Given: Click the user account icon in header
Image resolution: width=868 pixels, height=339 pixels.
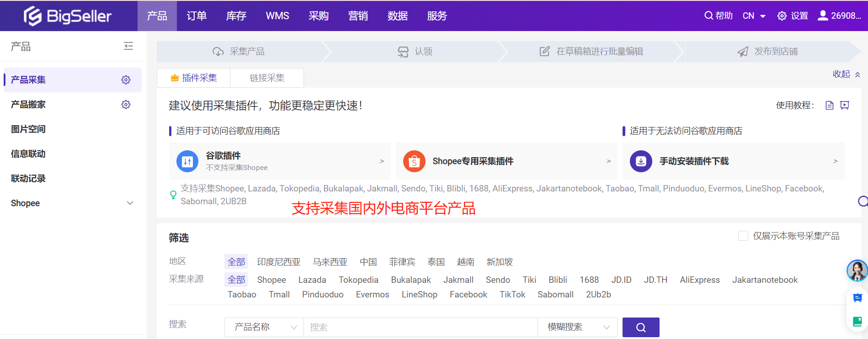Looking at the screenshot, I should point(823,16).
